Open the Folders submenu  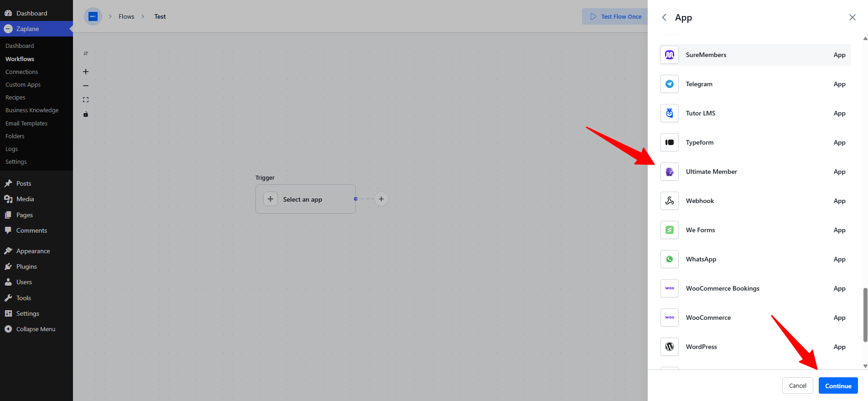pos(15,136)
